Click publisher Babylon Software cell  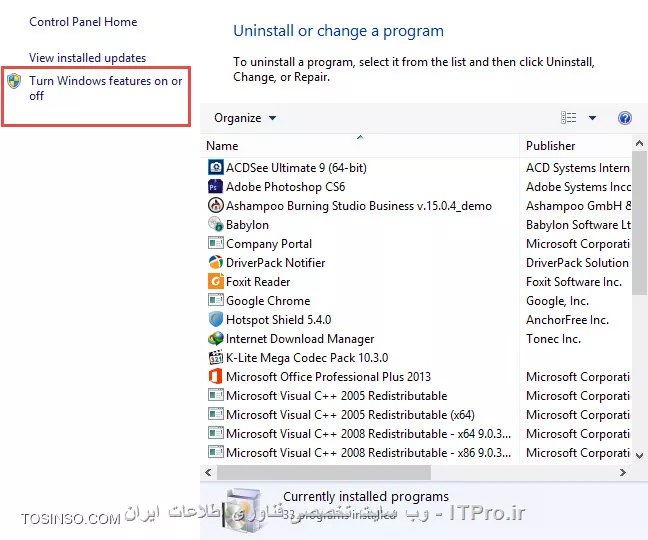click(x=578, y=225)
